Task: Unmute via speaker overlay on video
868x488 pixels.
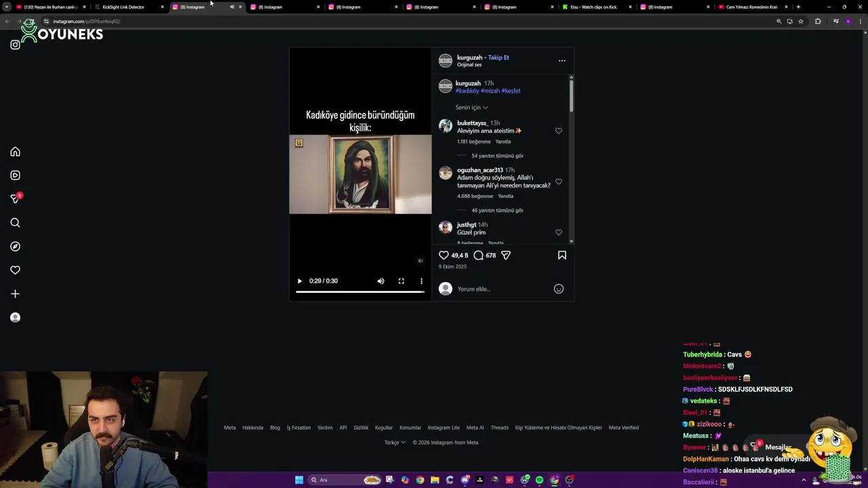Action: pos(420,261)
